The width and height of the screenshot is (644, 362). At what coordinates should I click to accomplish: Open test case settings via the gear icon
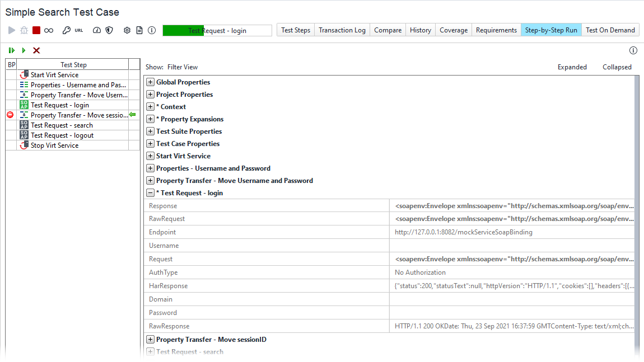pos(127,29)
